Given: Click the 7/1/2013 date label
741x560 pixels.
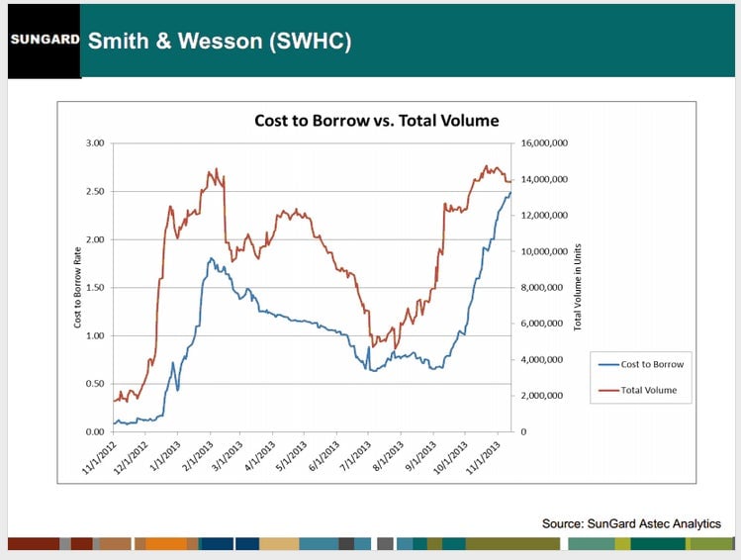Looking at the screenshot, I should [x=356, y=456].
